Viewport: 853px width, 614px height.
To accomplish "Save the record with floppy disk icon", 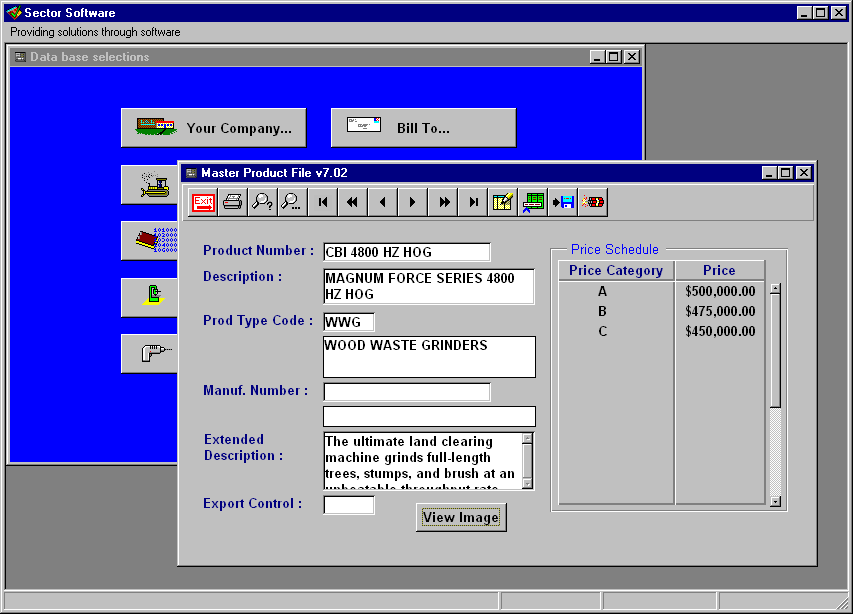I will coord(563,202).
